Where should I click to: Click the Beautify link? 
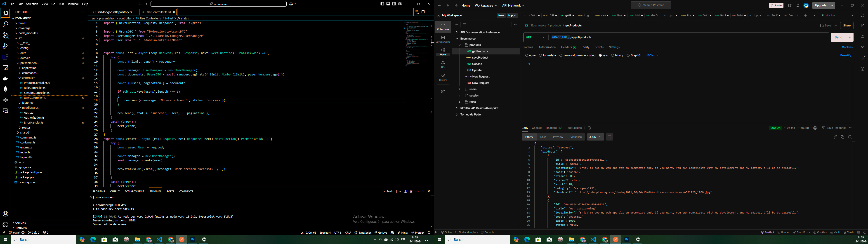click(x=846, y=55)
